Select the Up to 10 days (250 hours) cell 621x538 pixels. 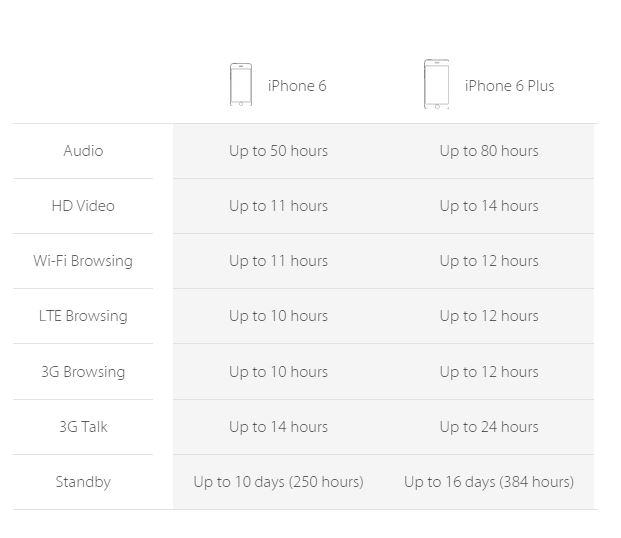(x=278, y=482)
